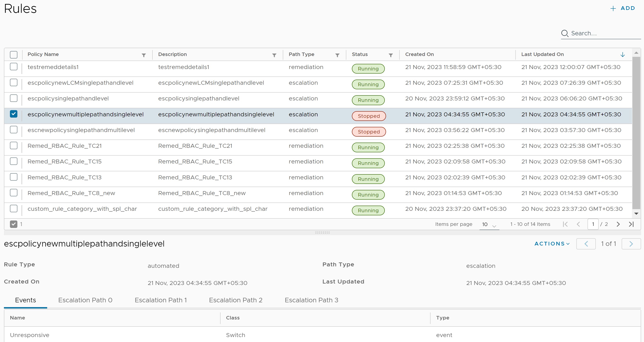Open the Escalation Path 0 tab
The height and width of the screenshot is (342, 644).
(x=85, y=300)
